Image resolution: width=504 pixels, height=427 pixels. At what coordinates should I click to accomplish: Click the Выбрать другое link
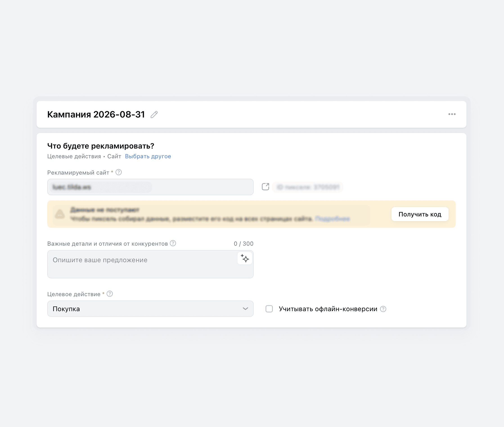(148, 156)
